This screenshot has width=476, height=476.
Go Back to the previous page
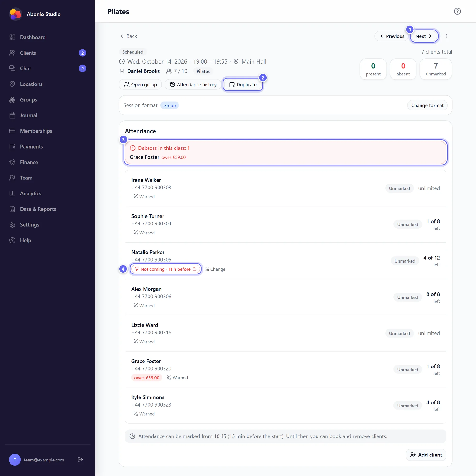coord(129,36)
